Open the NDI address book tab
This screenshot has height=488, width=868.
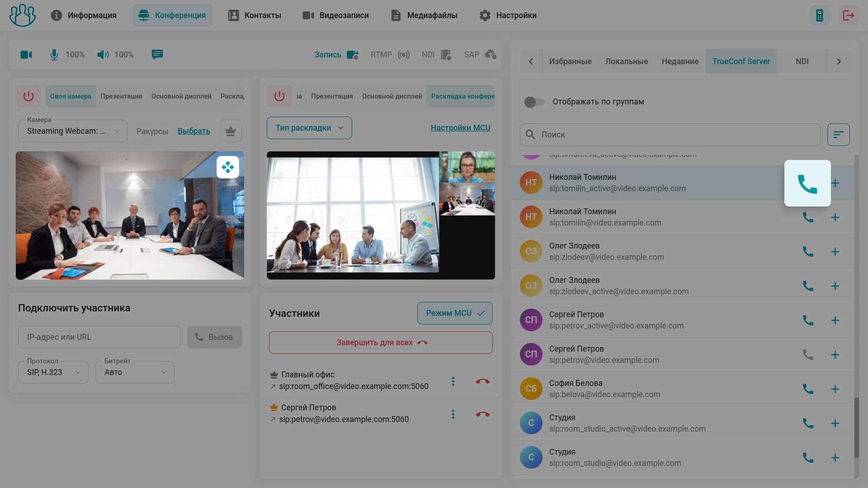pyautogui.click(x=802, y=61)
